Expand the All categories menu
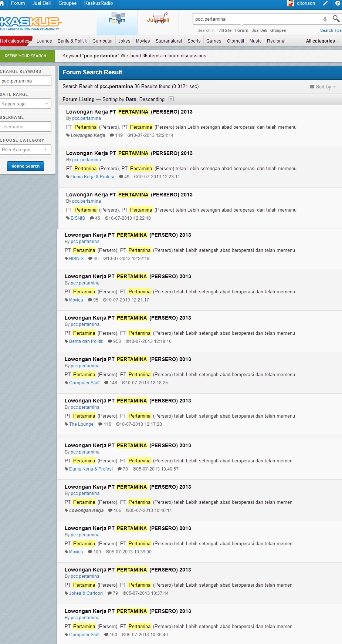The width and height of the screenshot is (342, 644). [x=322, y=41]
